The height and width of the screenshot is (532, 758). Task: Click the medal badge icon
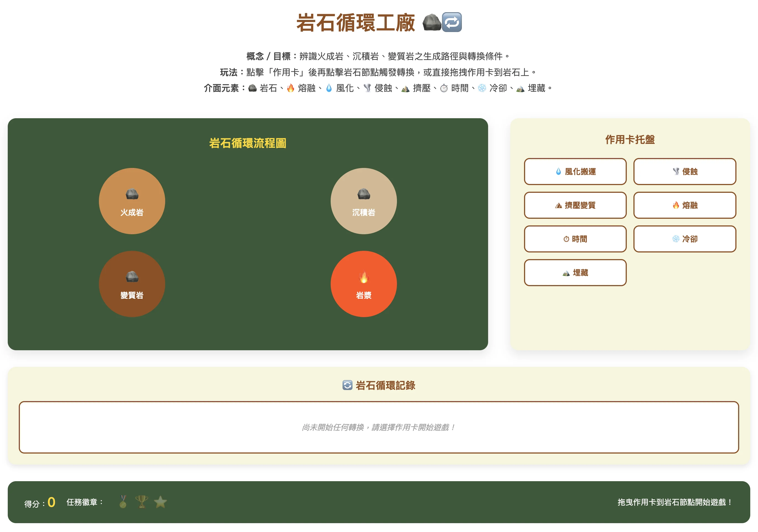click(123, 502)
